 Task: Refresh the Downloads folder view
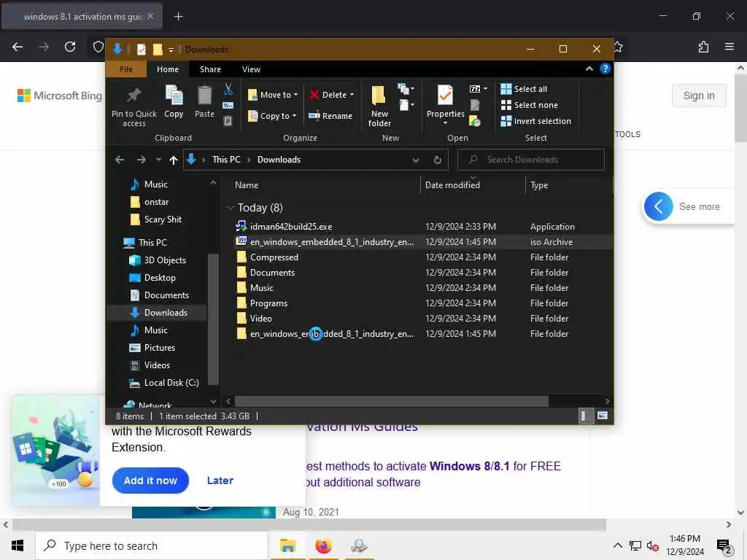[x=438, y=160]
